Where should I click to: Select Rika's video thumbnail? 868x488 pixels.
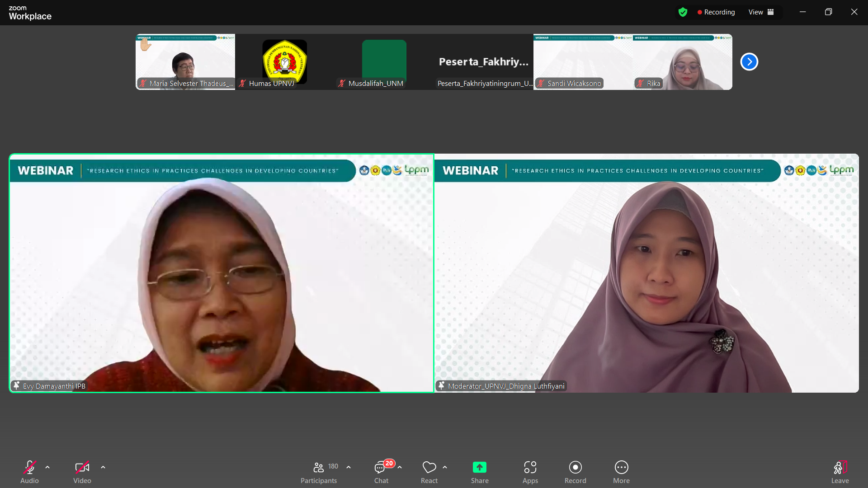pyautogui.click(x=682, y=62)
